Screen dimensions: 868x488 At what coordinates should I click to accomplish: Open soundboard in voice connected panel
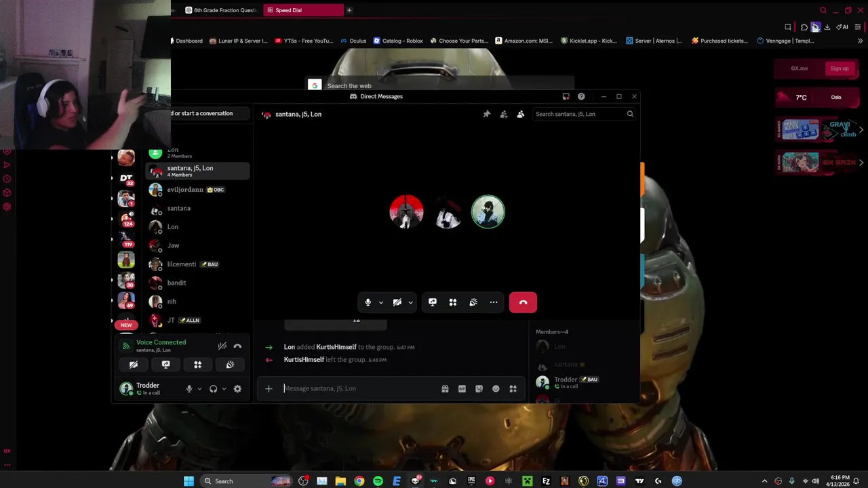tap(230, 365)
